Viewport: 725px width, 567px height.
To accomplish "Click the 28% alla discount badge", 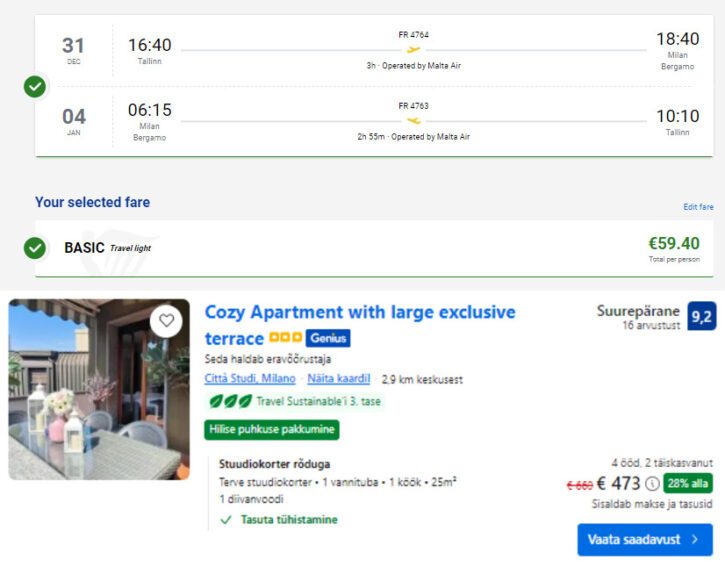I will point(688,484).
